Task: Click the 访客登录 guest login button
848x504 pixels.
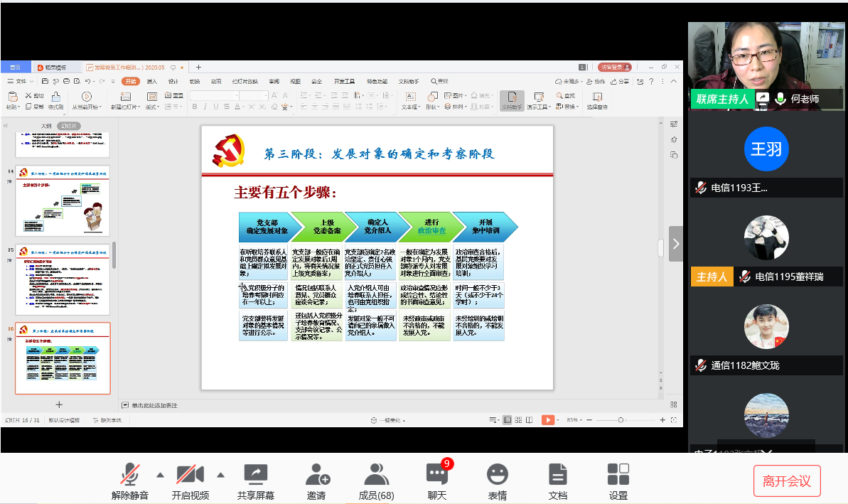Action: (x=614, y=68)
